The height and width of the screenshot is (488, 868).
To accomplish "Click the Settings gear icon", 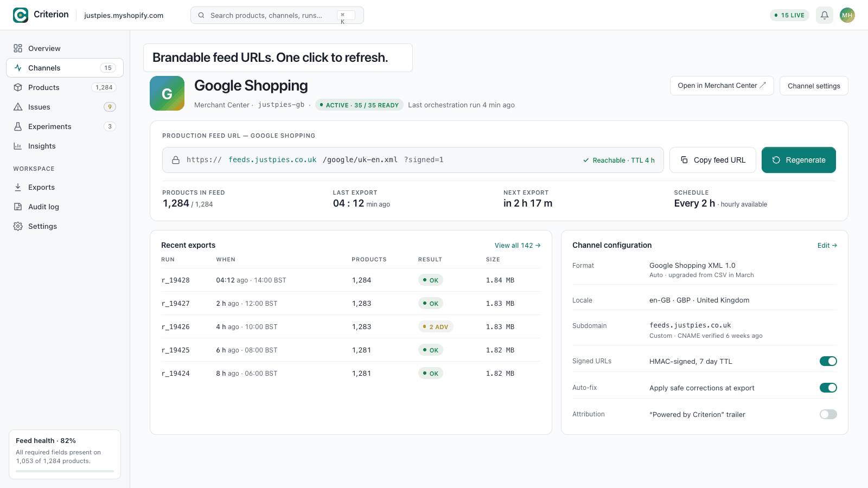I will coord(18,226).
